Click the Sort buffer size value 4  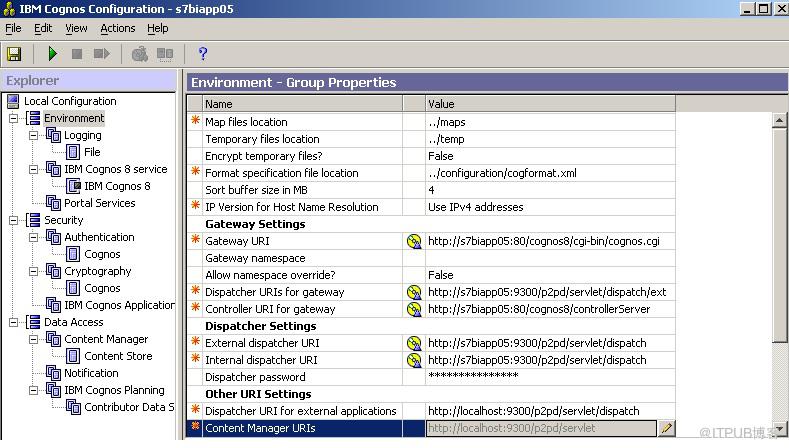click(431, 190)
